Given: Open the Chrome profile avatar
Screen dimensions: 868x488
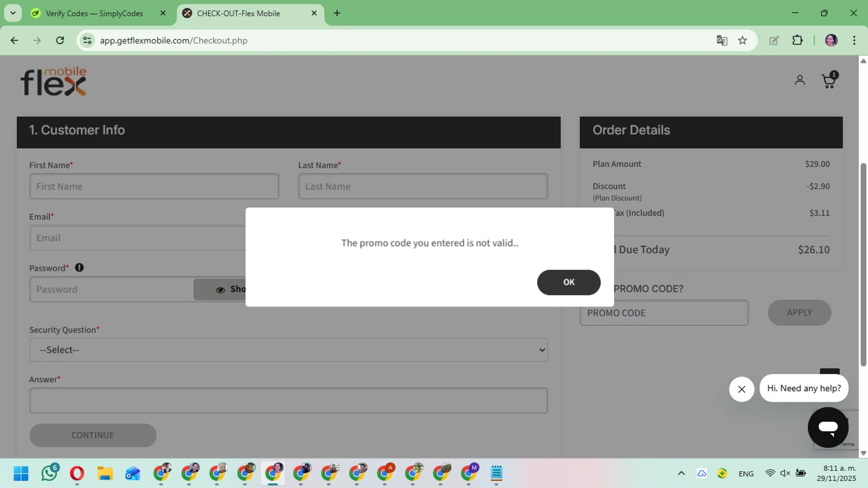Looking at the screenshot, I should (x=831, y=41).
